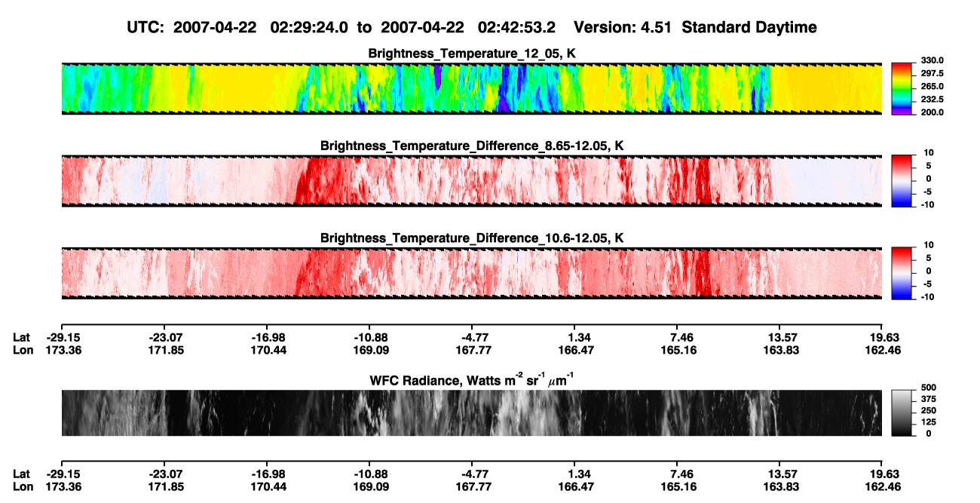Click the 'UTC:' label in the header

coord(147,28)
